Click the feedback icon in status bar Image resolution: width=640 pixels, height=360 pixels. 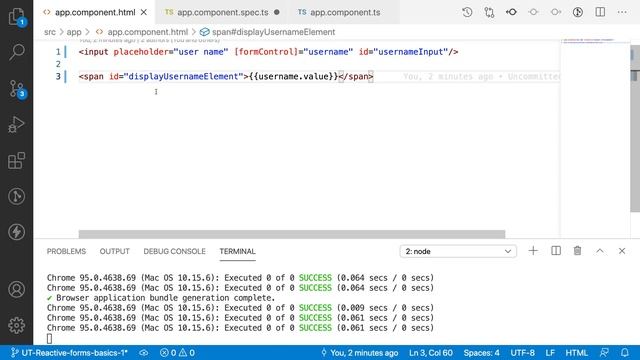coord(604,353)
